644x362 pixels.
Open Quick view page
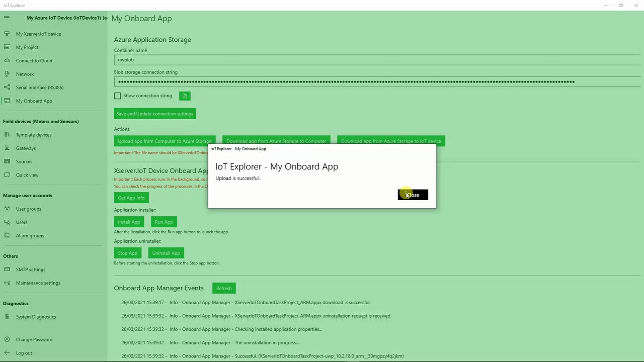pyautogui.click(x=27, y=175)
